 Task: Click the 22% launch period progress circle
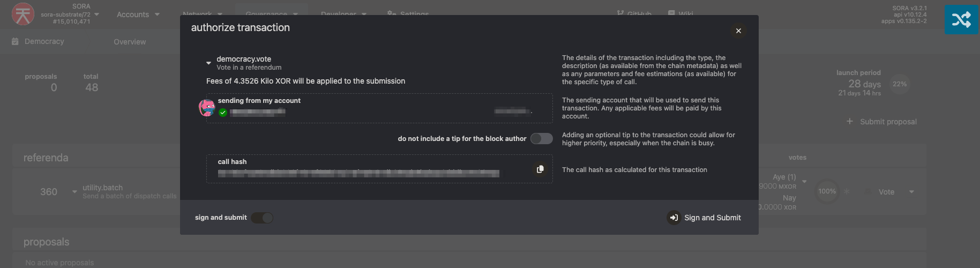(x=900, y=84)
